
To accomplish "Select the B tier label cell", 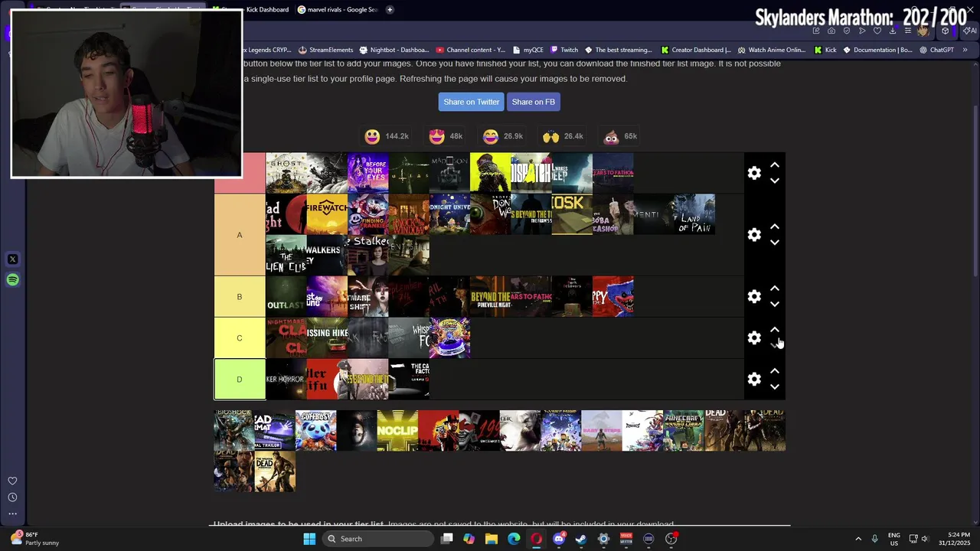I will pyautogui.click(x=240, y=297).
